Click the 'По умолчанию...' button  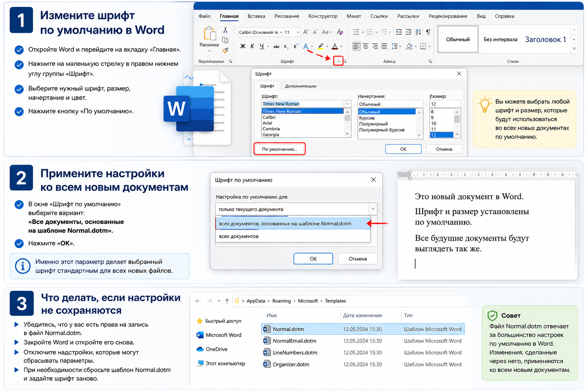(279, 149)
